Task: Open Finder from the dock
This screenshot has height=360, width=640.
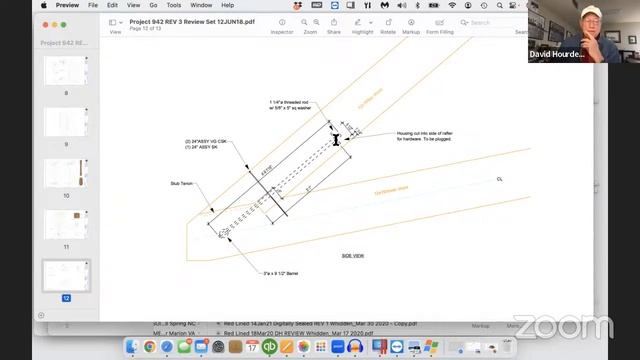Action: click(132, 347)
